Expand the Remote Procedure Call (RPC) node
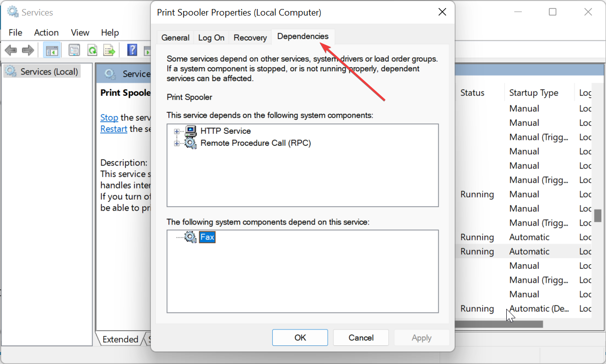The width and height of the screenshot is (606, 364). (176, 143)
